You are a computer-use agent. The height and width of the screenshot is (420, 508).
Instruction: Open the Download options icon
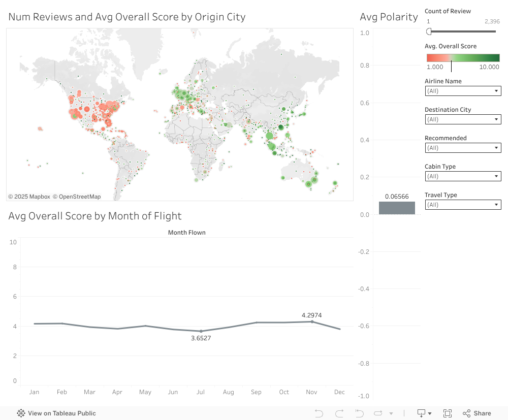(x=424, y=413)
